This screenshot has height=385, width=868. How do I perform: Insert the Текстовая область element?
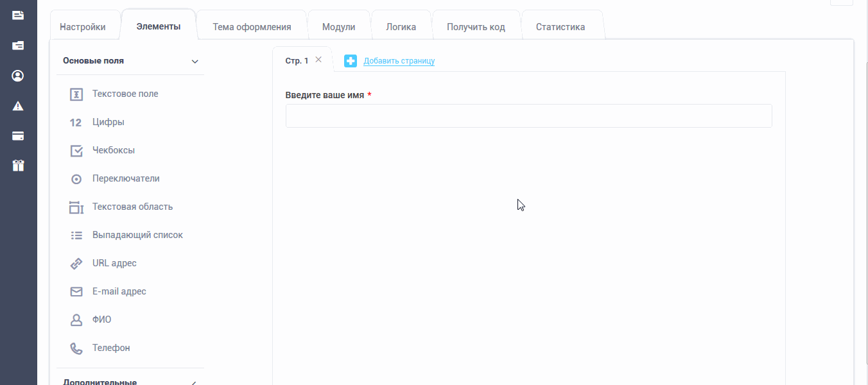pos(132,207)
